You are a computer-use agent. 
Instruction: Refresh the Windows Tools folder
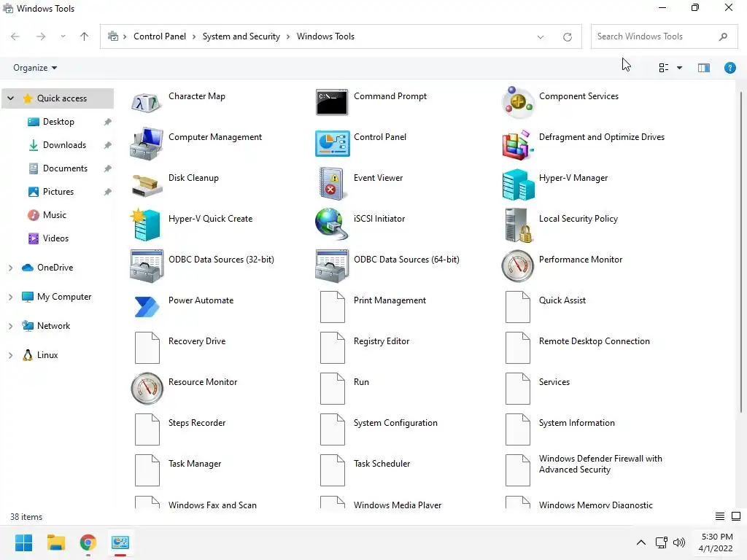(567, 36)
